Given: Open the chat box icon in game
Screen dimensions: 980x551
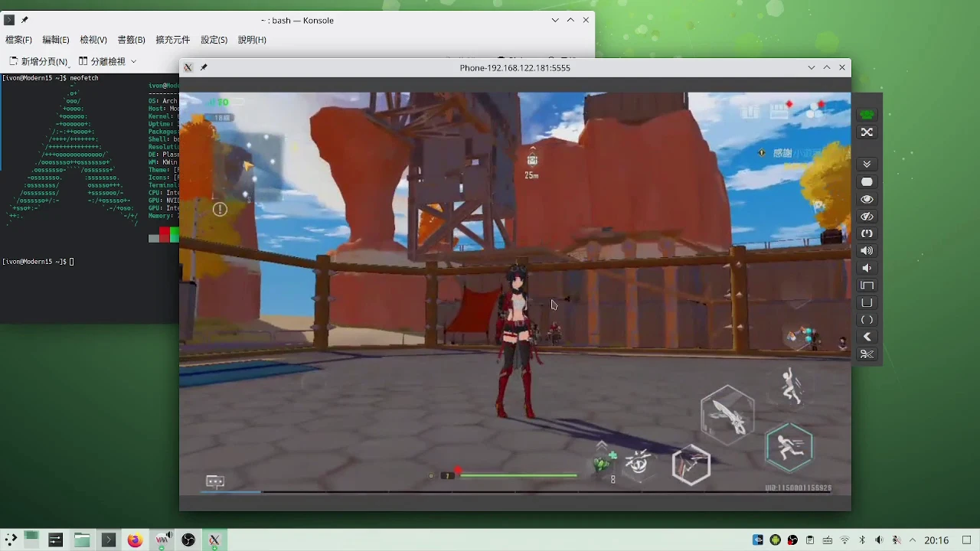Looking at the screenshot, I should point(215,481).
